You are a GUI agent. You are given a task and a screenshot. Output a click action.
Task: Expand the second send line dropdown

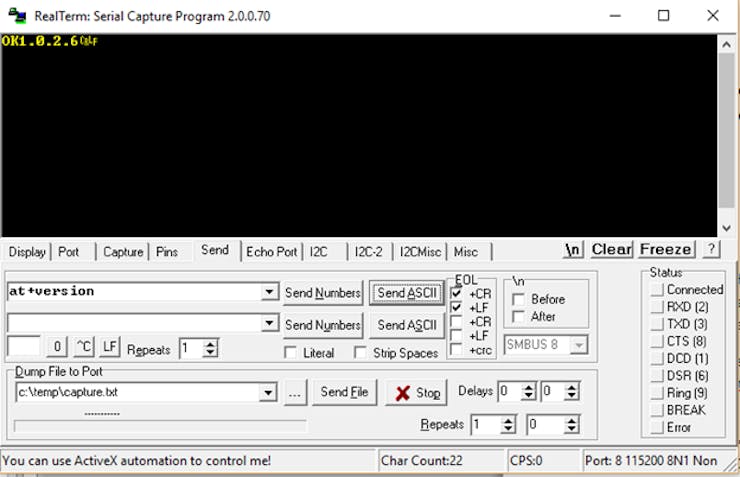pos(269,323)
